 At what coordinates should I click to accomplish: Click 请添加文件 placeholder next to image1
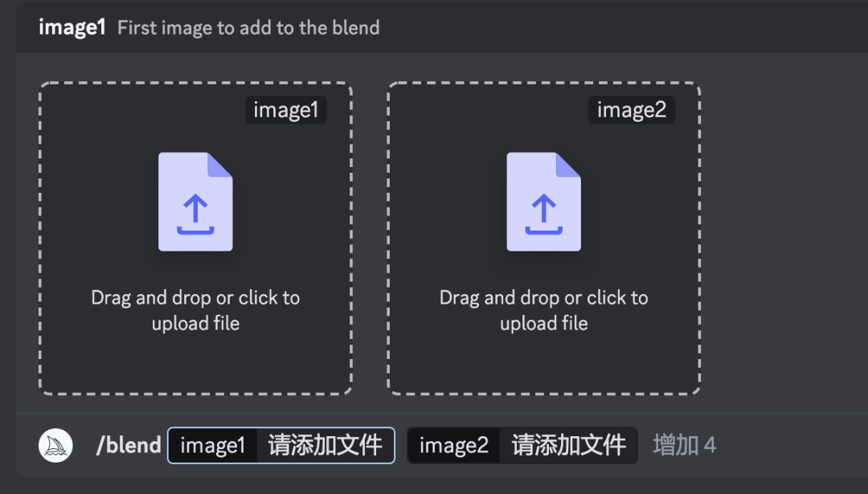tap(325, 445)
